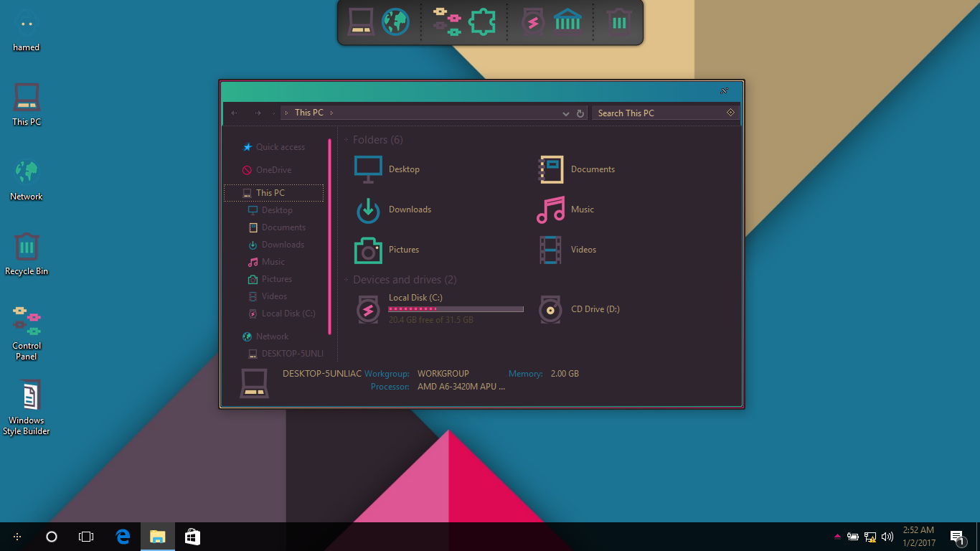Image resolution: width=980 pixels, height=551 pixels.
Task: Select Quick access in the navigation pane
Action: tap(280, 147)
